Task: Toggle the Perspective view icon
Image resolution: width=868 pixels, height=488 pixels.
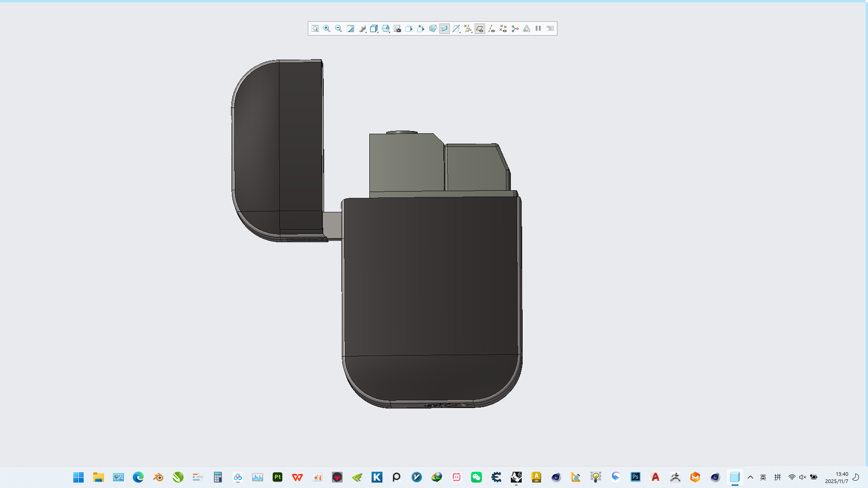Action: (433, 28)
